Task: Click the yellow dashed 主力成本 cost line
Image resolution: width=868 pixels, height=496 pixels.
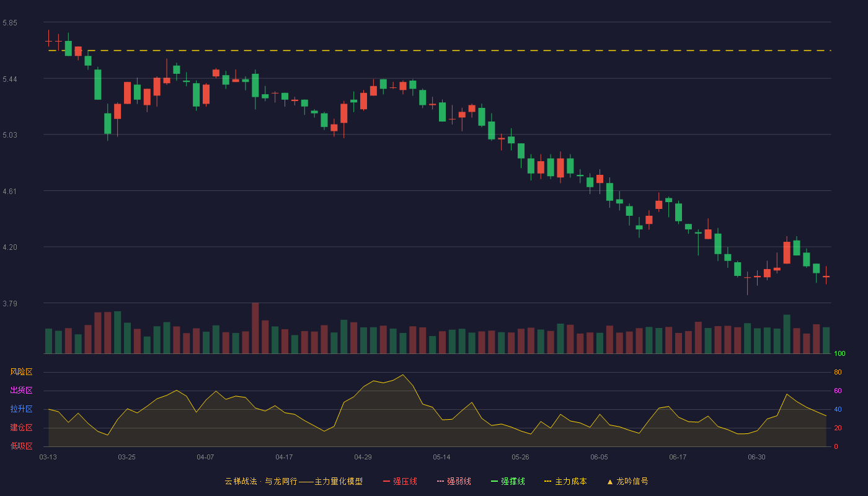Action: point(440,51)
